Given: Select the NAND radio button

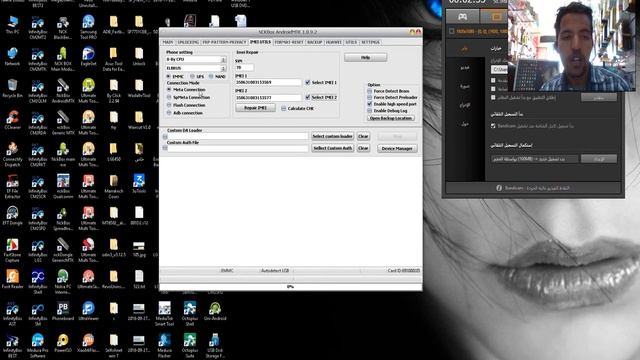Looking at the screenshot, I should (211, 76).
